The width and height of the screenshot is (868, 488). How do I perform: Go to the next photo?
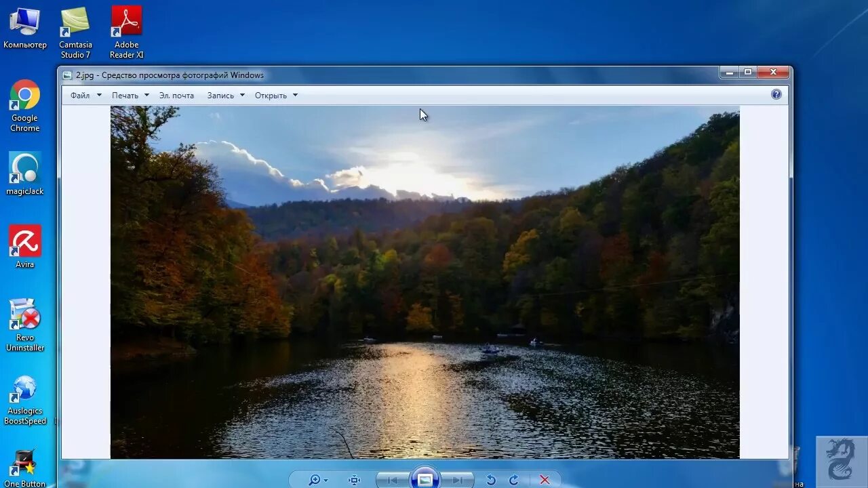coord(456,480)
